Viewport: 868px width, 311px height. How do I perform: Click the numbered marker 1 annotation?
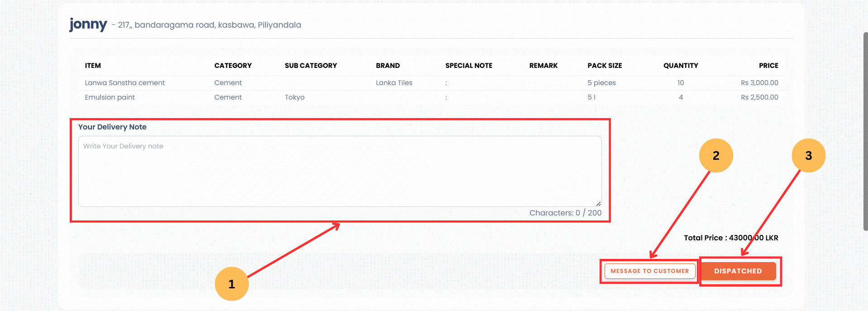[x=232, y=284]
